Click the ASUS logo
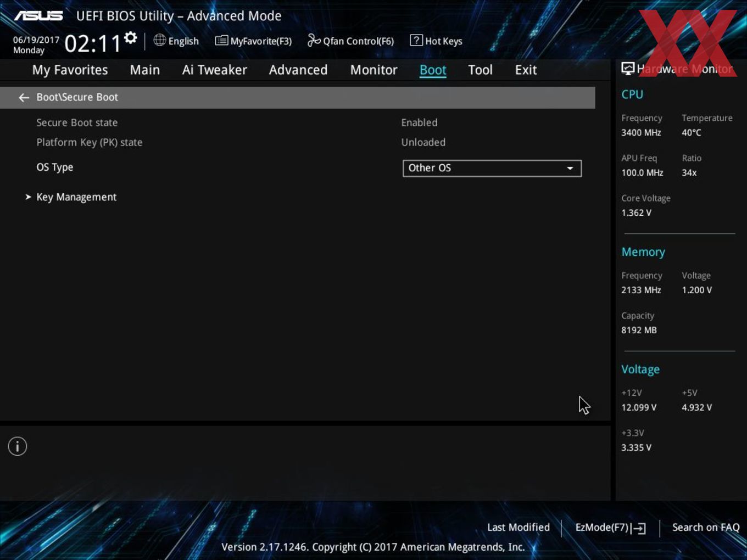747x560 pixels. (x=38, y=16)
